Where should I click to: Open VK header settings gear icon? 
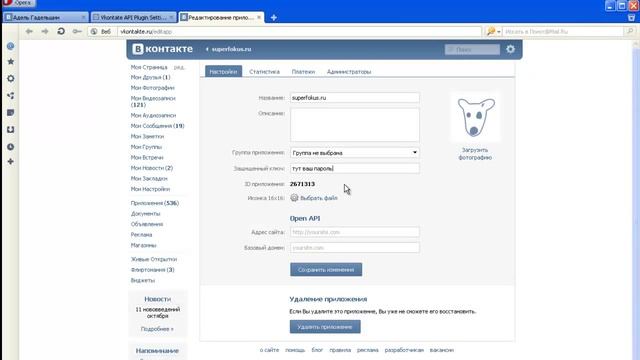[x=511, y=49]
